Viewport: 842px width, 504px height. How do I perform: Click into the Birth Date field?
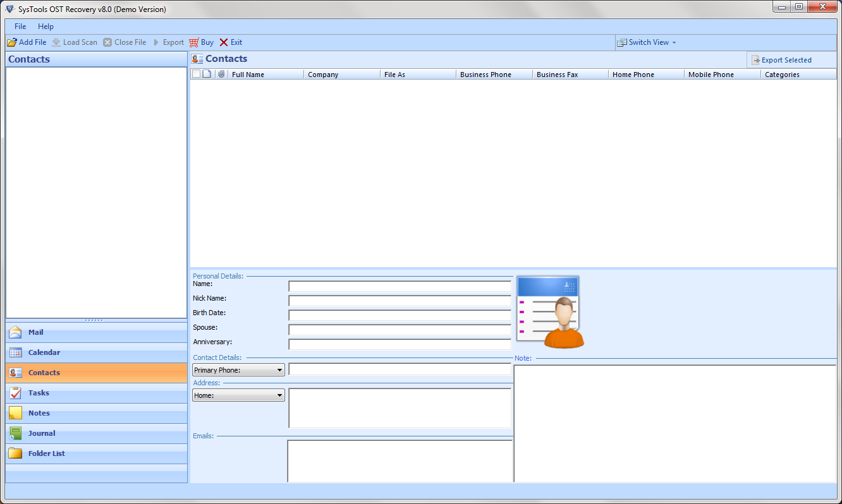pyautogui.click(x=400, y=315)
